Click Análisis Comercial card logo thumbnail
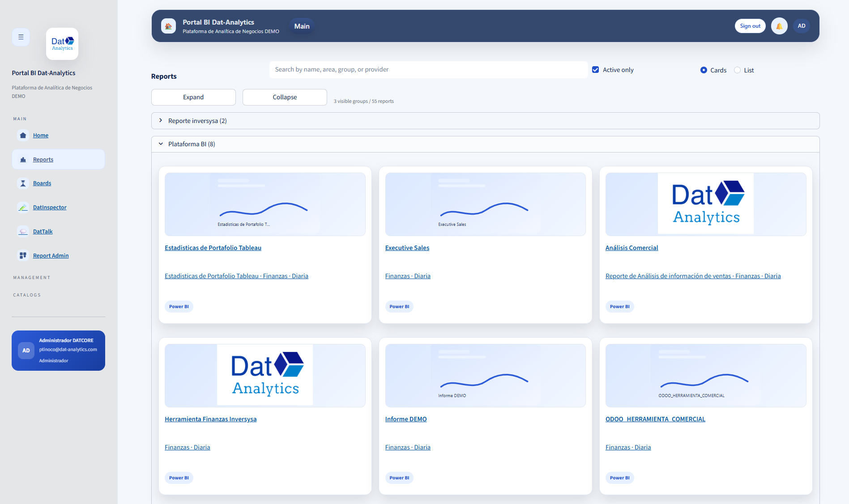This screenshot has width=849, height=504. pyautogui.click(x=706, y=204)
